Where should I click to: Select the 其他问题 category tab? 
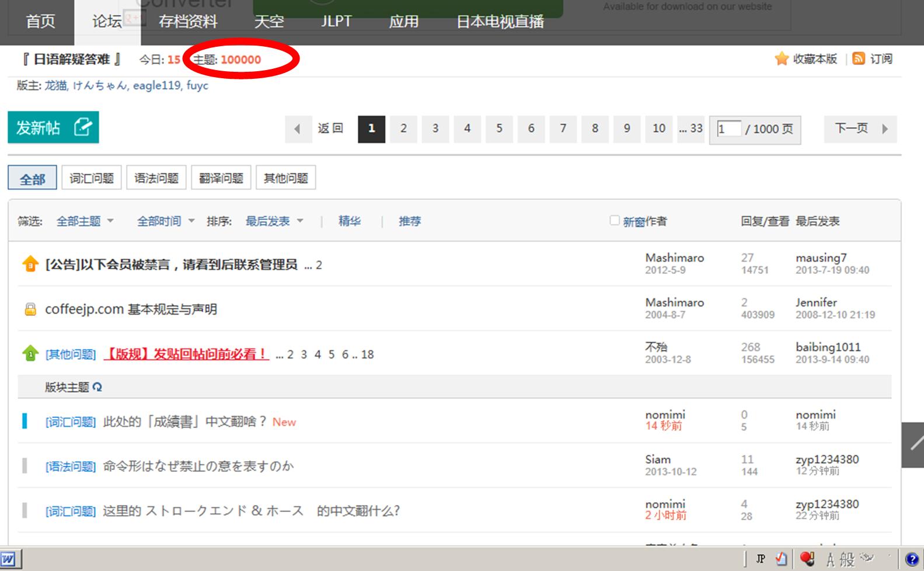click(286, 178)
